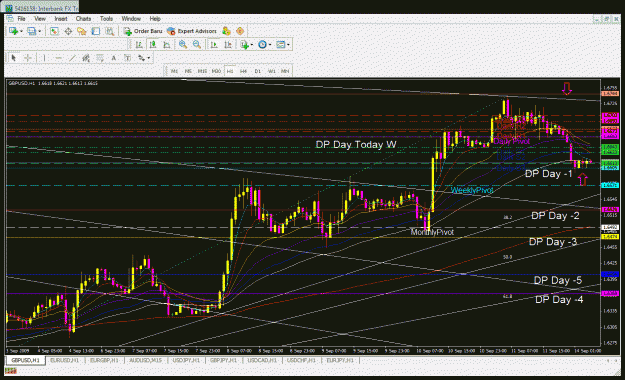Activate the crosshair cursor mode
Image resolution: width=625 pixels, height=380 pixels.
click(x=28, y=58)
